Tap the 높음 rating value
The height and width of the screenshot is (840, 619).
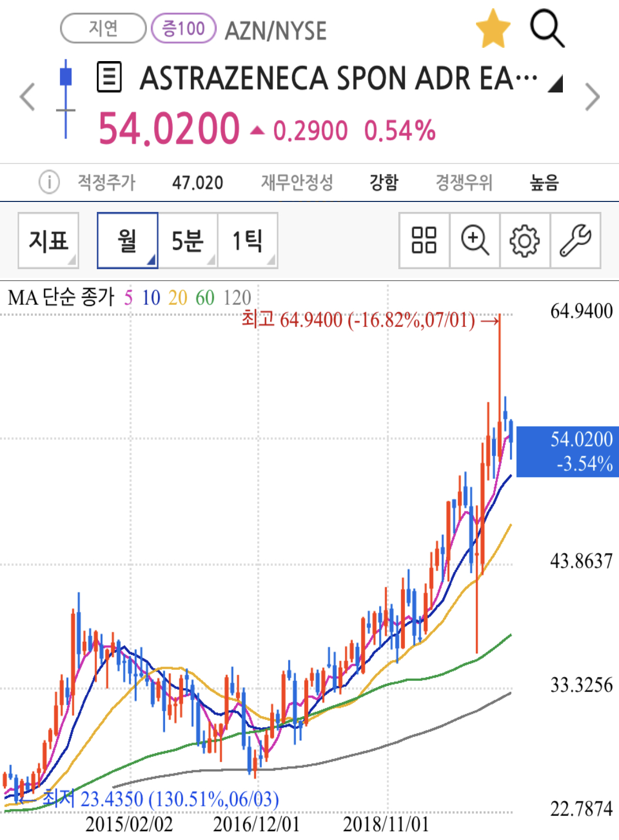(544, 182)
